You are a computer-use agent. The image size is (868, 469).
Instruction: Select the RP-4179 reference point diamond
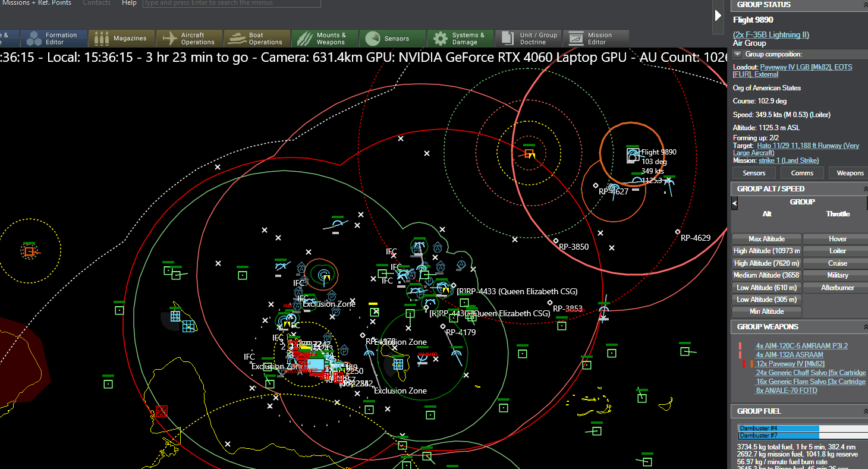click(442, 326)
